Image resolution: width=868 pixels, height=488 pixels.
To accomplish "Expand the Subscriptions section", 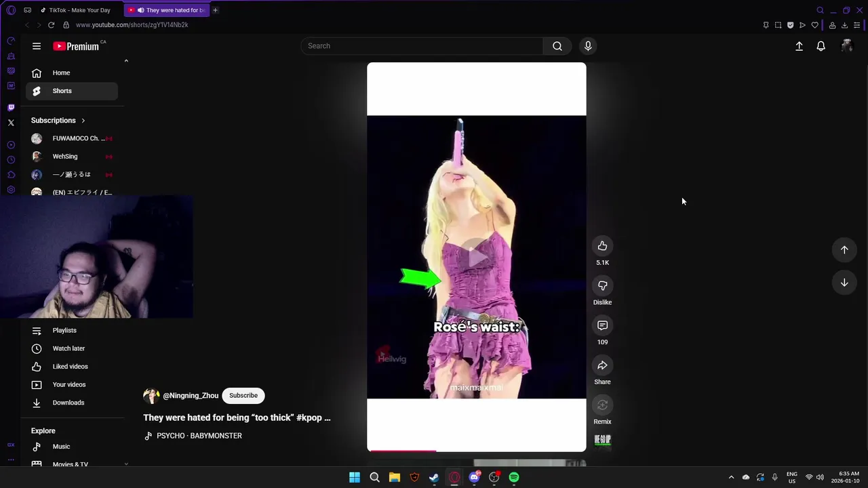I will 58,120.
